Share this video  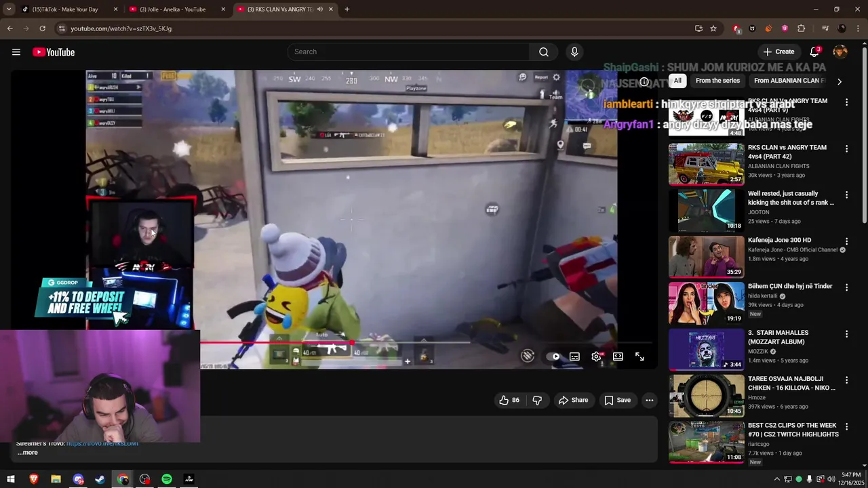(x=573, y=400)
